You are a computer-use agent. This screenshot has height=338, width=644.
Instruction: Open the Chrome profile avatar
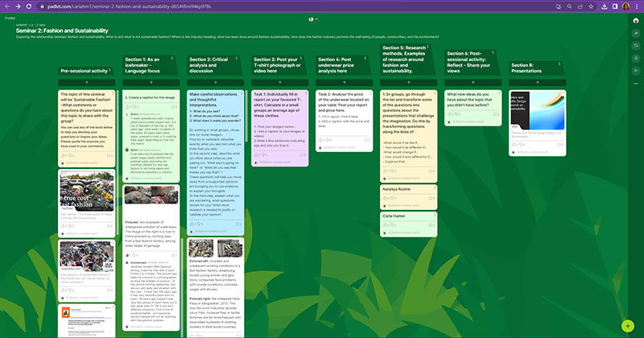[625, 6]
